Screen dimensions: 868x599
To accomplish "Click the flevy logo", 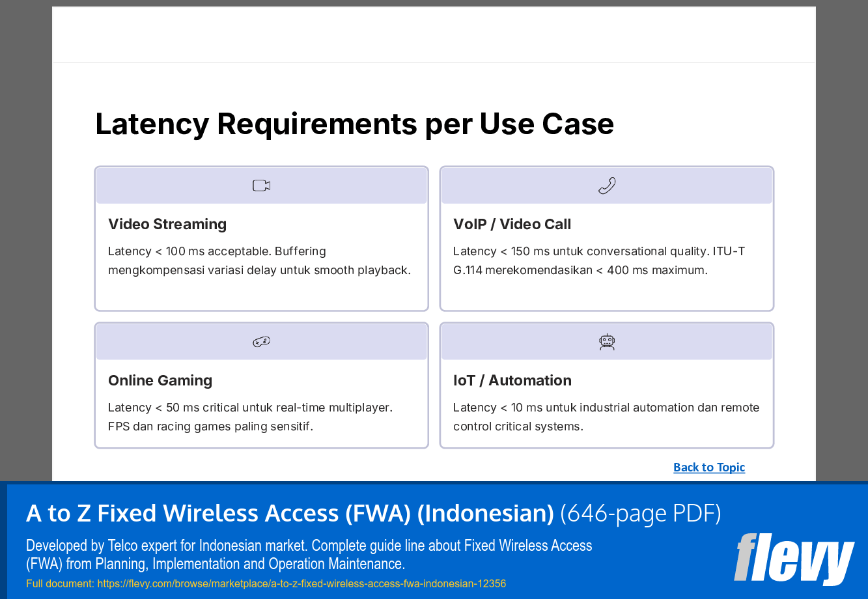I will pos(794,559).
